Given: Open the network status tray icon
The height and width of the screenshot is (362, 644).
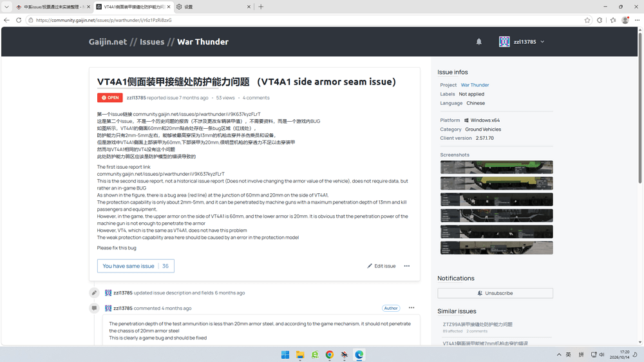Looking at the screenshot, I should [x=594, y=355].
